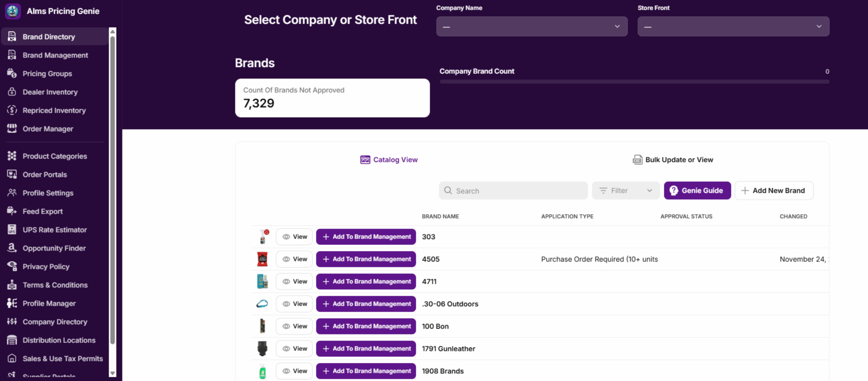Screen dimensions: 868x381
Task: Open the Dealer Inventory sidebar icon
Action: tap(12, 92)
